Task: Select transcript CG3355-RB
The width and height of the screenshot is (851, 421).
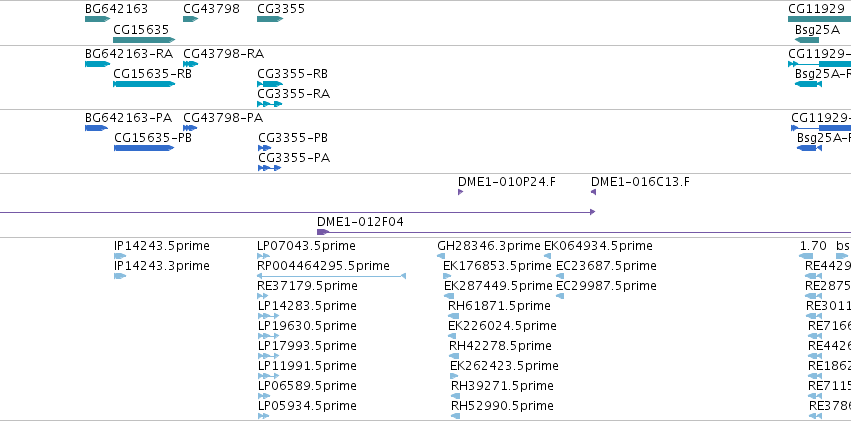Action: (293, 73)
